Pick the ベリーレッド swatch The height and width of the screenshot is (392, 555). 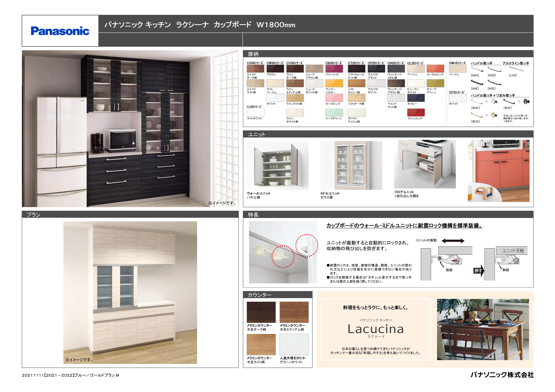[334, 69]
